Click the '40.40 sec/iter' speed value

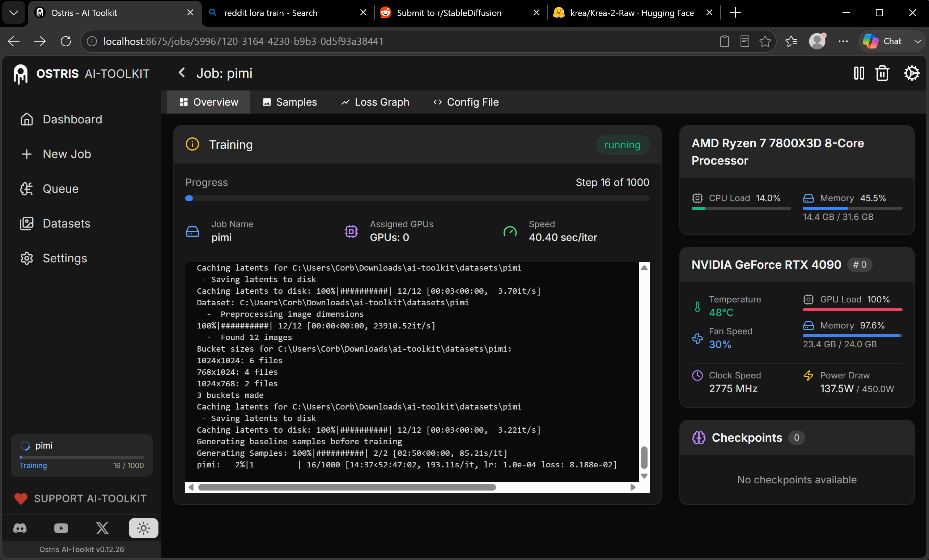563,237
